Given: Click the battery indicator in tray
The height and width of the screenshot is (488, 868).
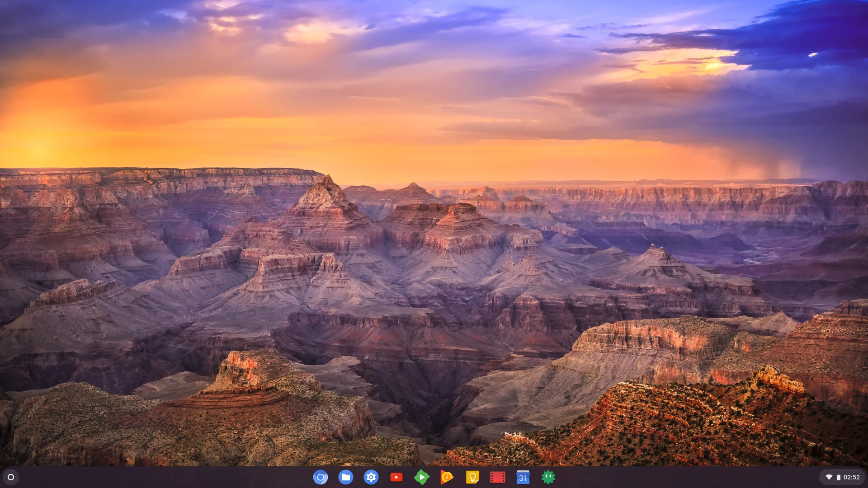Looking at the screenshot, I should (x=839, y=477).
